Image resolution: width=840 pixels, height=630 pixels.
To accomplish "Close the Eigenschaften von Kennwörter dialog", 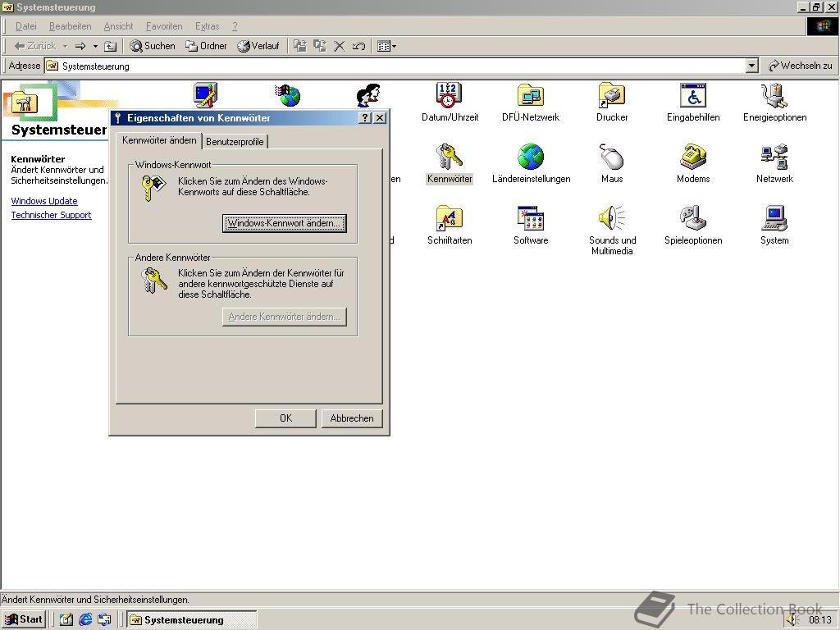I will click(x=380, y=118).
